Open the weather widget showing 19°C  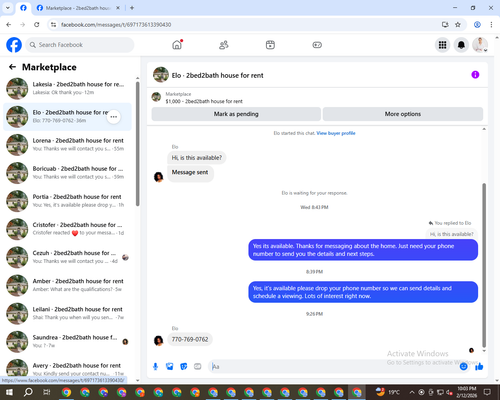(x=387, y=392)
